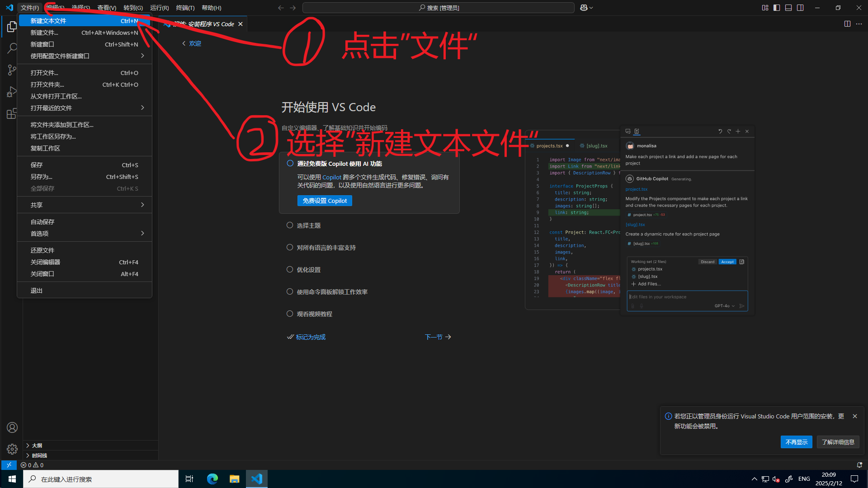Open the Search view in activity bar

(12, 48)
